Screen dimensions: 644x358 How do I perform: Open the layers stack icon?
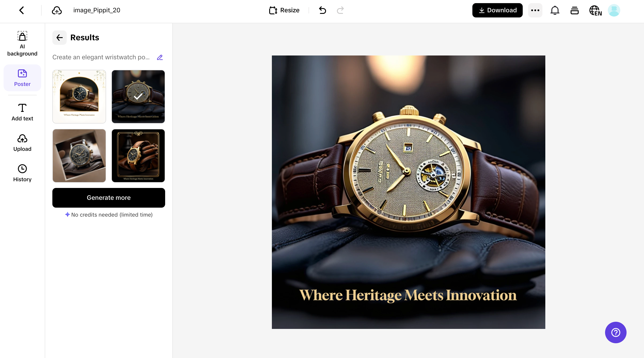[x=574, y=10]
